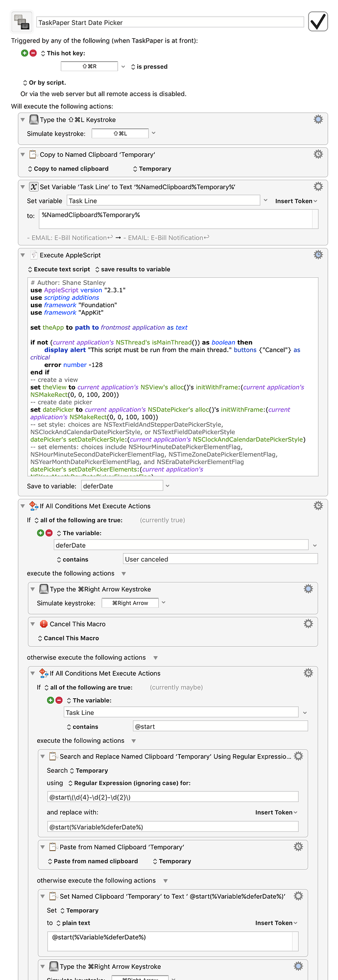
Task: Change 'contains' operator for deferDate condition
Action: (x=72, y=559)
